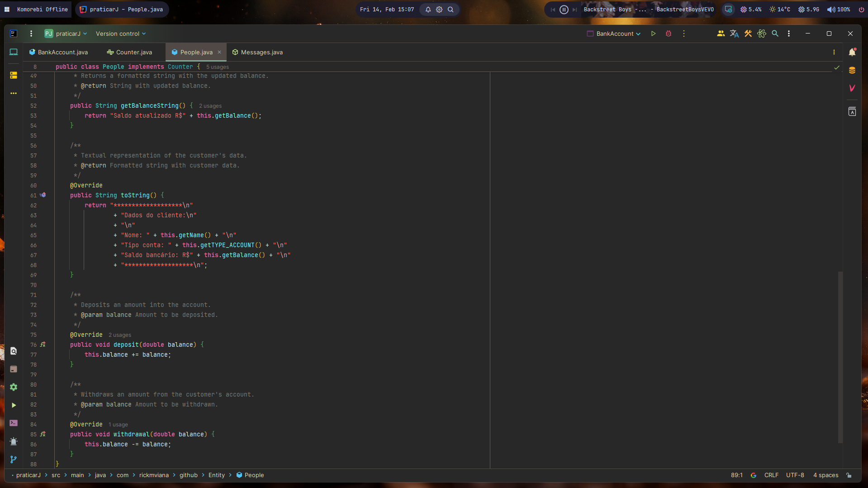Change the UTF-8 file encoding
This screenshot has height=488, width=868.
795,475
